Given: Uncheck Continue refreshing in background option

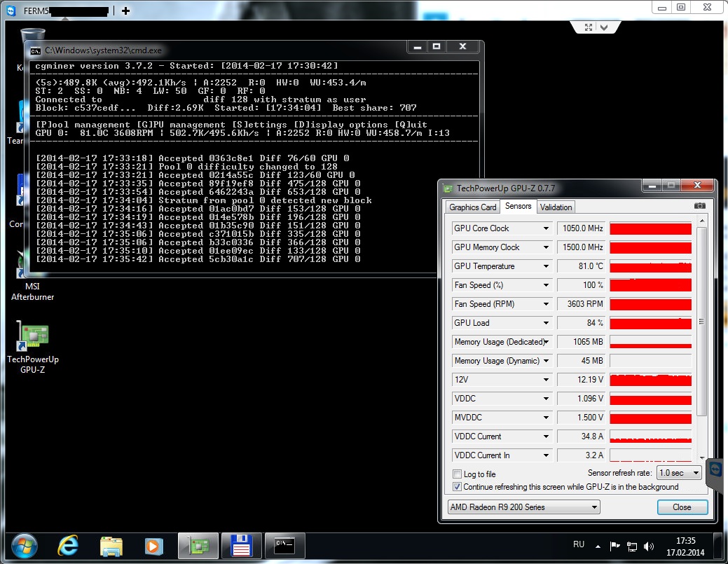Looking at the screenshot, I should [x=458, y=486].
